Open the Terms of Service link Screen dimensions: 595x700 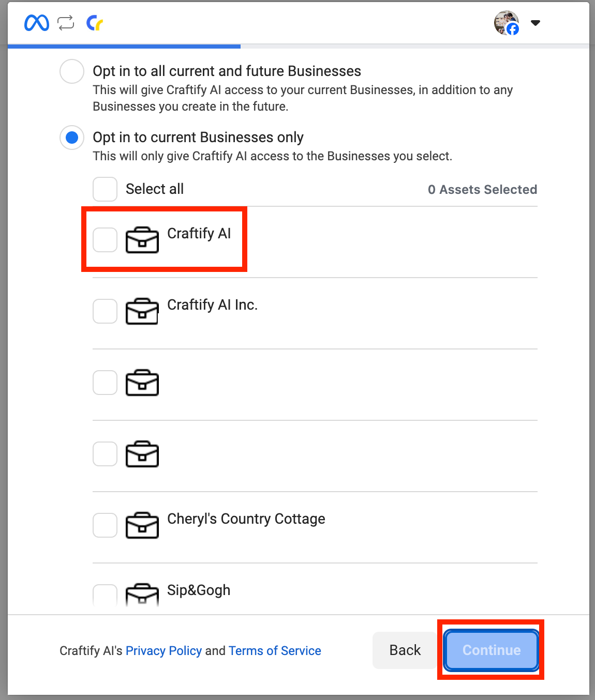click(x=275, y=650)
